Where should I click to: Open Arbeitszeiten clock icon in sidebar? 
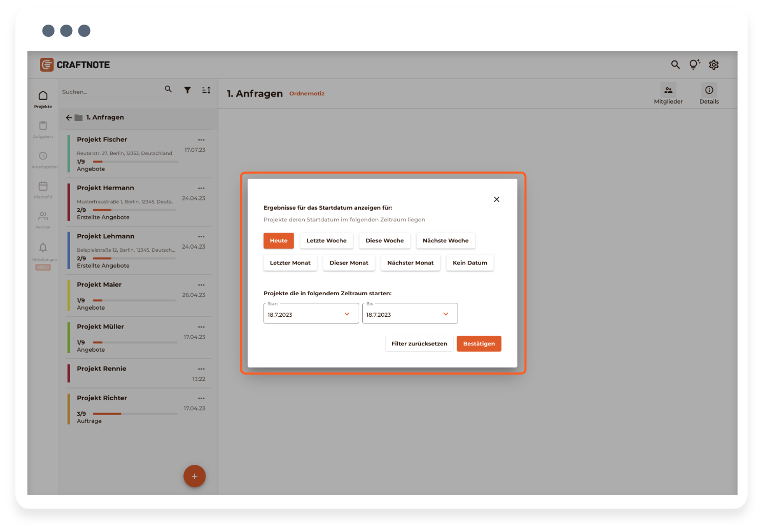pyautogui.click(x=43, y=156)
